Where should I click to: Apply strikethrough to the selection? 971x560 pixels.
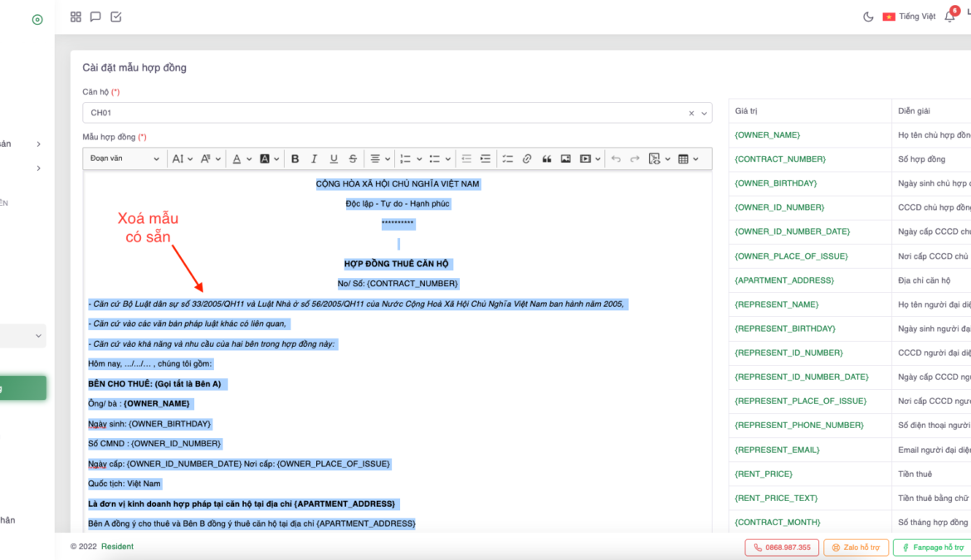pos(353,159)
